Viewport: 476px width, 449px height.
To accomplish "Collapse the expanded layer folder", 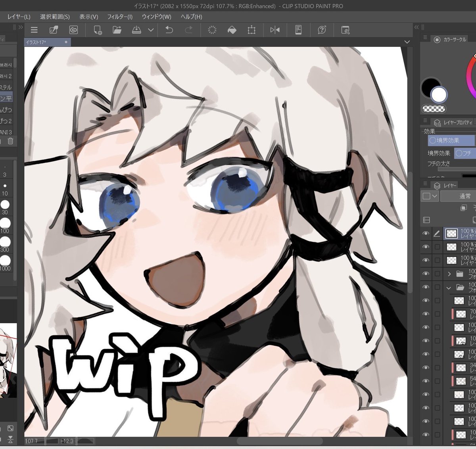I will (x=449, y=288).
